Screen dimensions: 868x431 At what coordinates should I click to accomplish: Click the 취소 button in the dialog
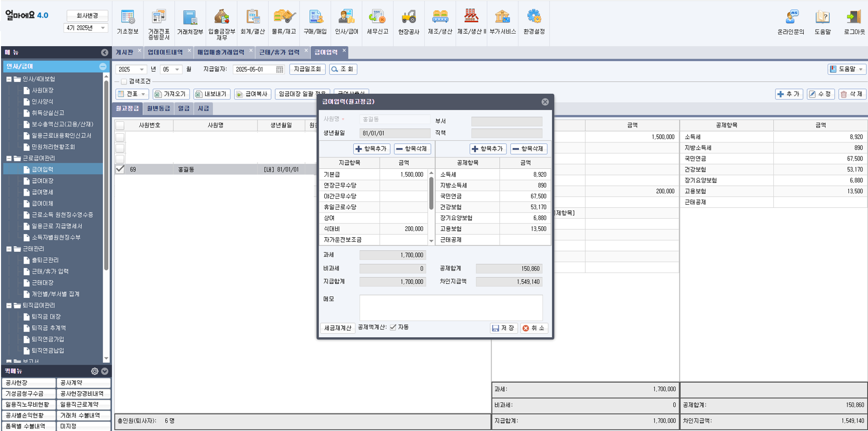533,328
